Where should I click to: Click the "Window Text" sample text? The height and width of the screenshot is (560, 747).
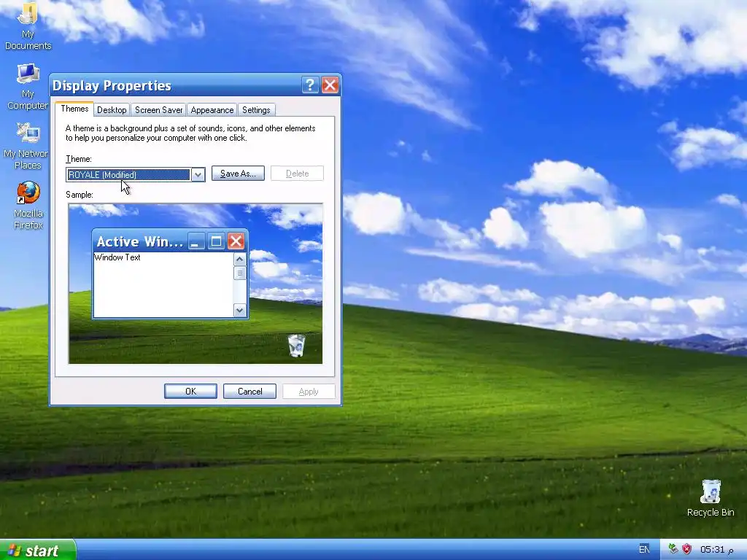(117, 257)
